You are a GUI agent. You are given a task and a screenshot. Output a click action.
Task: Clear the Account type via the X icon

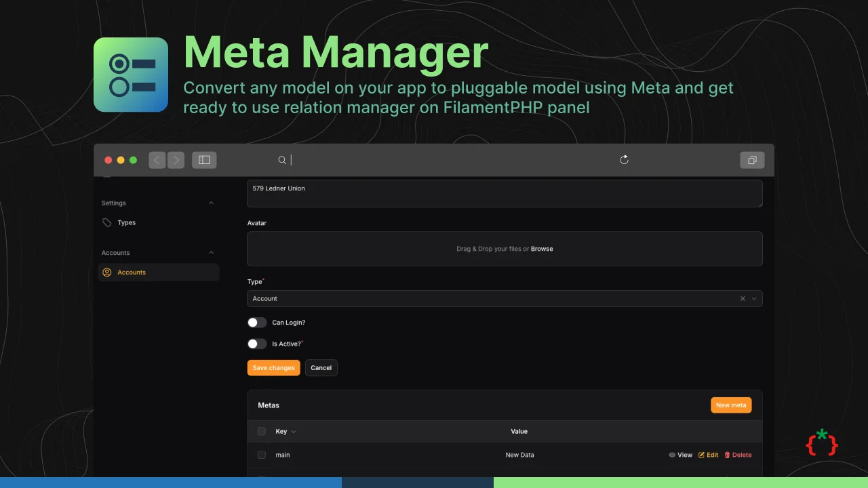[743, 298]
